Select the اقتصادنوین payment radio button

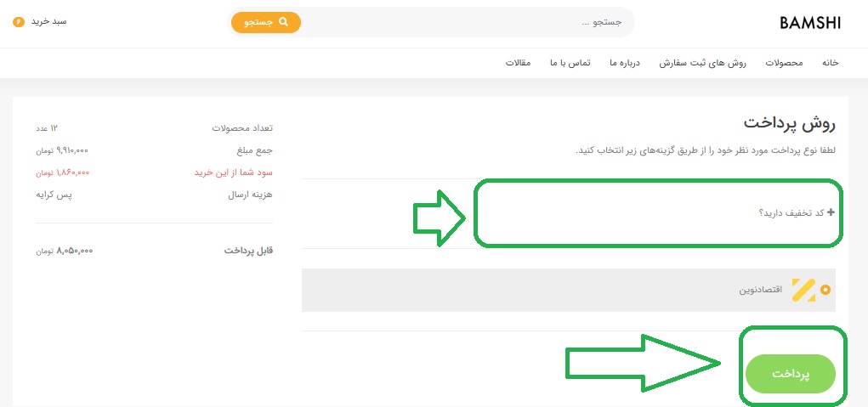(825, 290)
